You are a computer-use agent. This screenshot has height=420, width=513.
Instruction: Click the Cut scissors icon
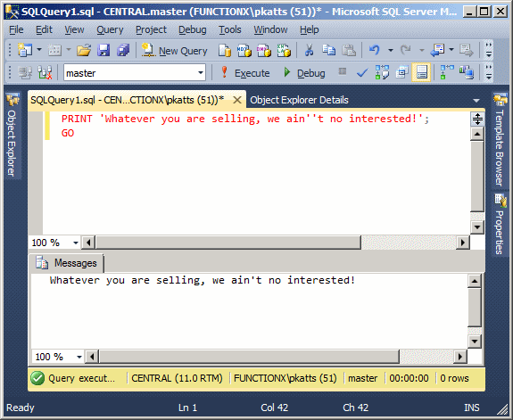pyautogui.click(x=309, y=50)
